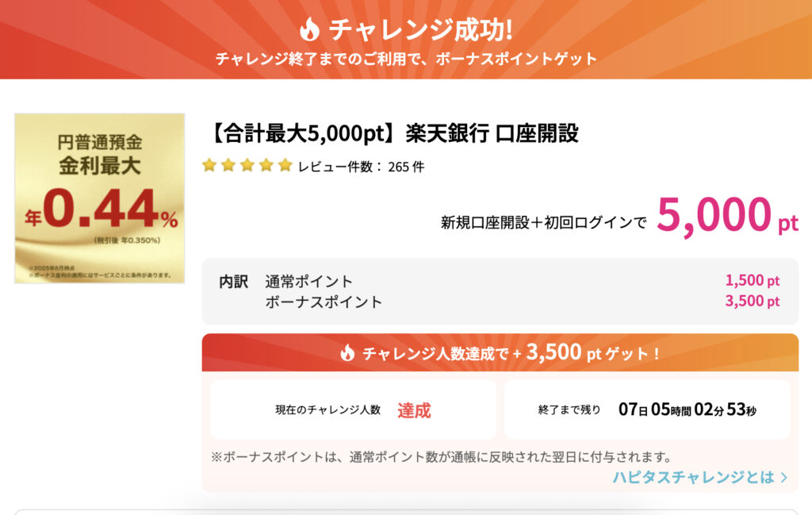Click the first rating star
Screen dimensions: 812x515
point(209,166)
